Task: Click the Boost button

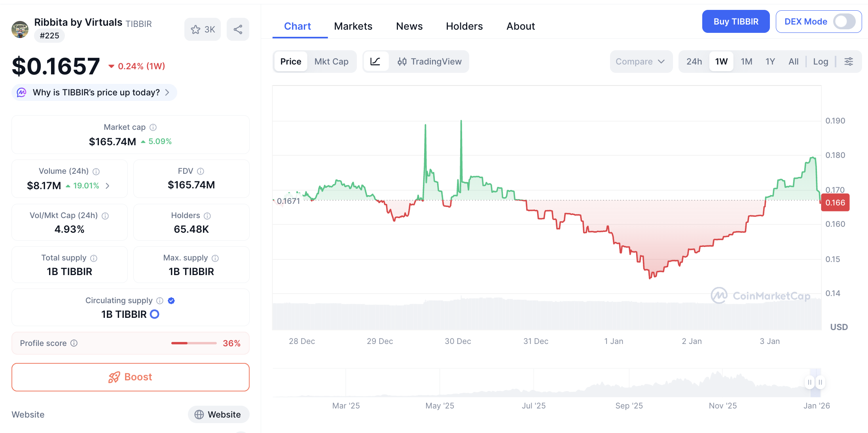Action: [x=131, y=377]
